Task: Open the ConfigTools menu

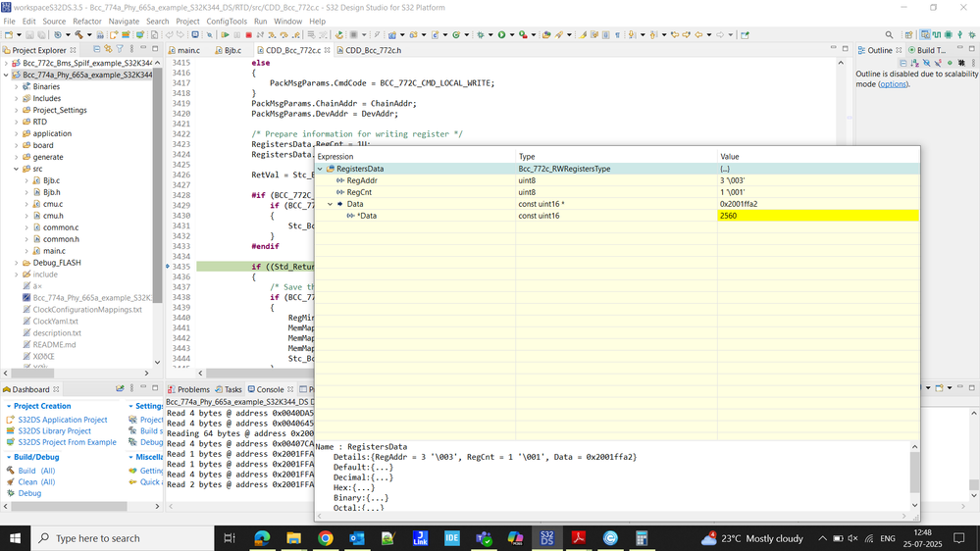Action: [x=226, y=21]
